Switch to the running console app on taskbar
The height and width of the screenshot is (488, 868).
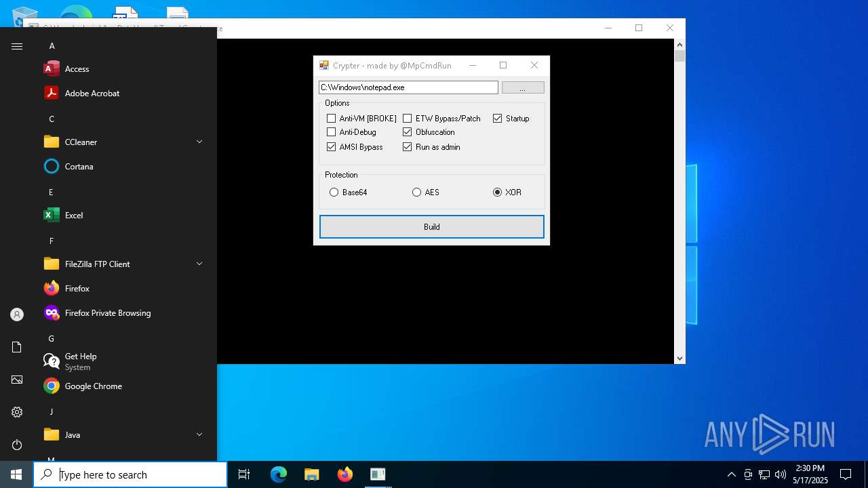click(x=378, y=474)
